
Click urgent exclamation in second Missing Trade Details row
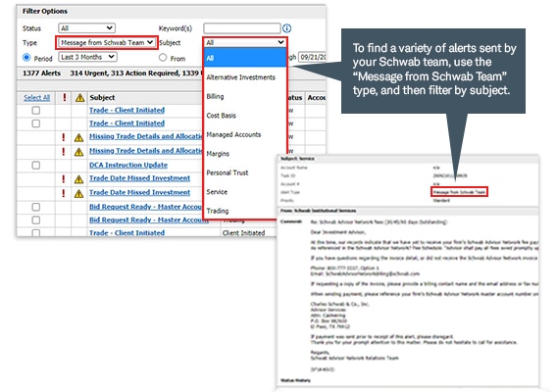(64, 151)
